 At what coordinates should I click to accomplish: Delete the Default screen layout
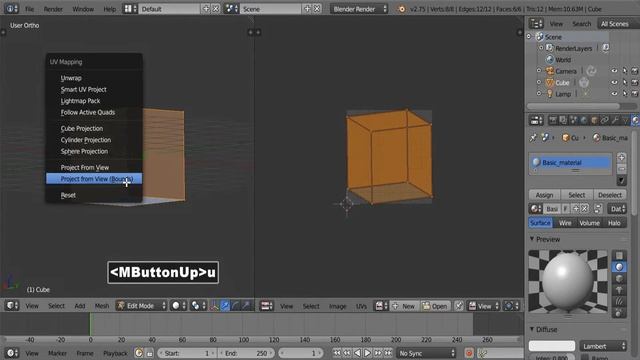216,9
